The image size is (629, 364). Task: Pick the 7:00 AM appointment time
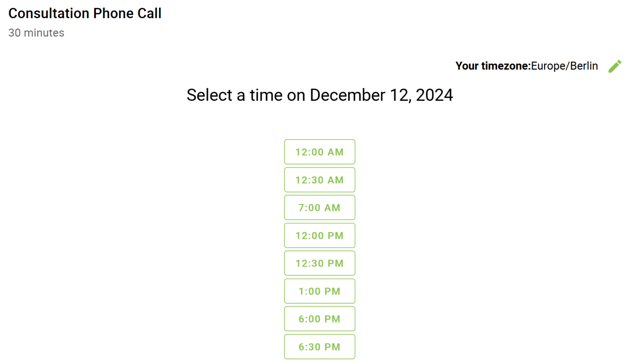(x=319, y=208)
